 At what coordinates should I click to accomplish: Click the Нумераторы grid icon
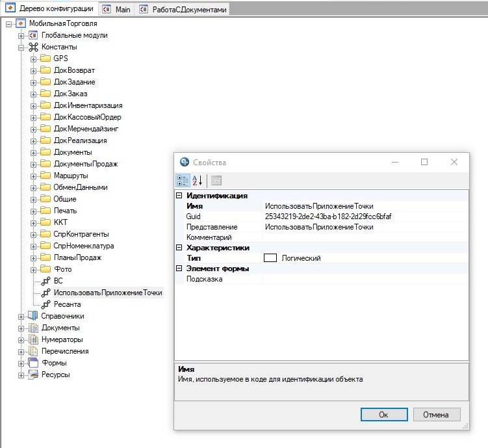tap(33, 339)
